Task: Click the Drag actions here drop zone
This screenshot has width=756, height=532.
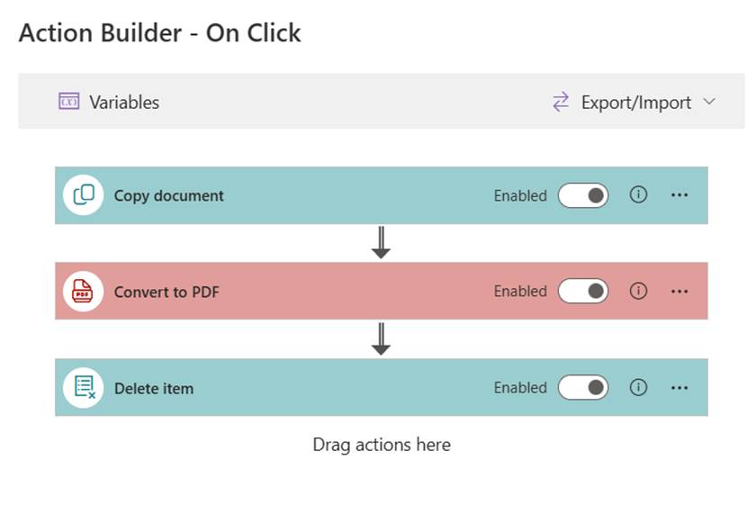Action: click(x=381, y=445)
